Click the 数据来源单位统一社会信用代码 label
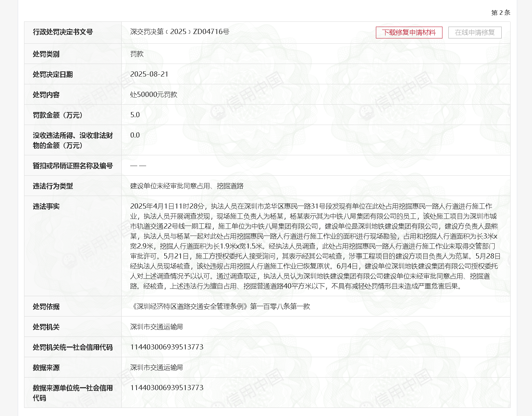Screen dimensions: 532x416 (73, 393)
